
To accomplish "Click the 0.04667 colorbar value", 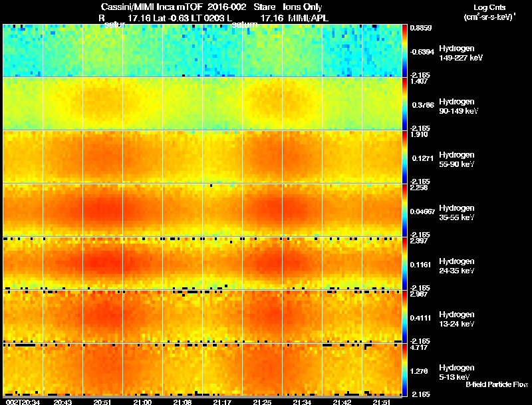I will click(x=422, y=211).
